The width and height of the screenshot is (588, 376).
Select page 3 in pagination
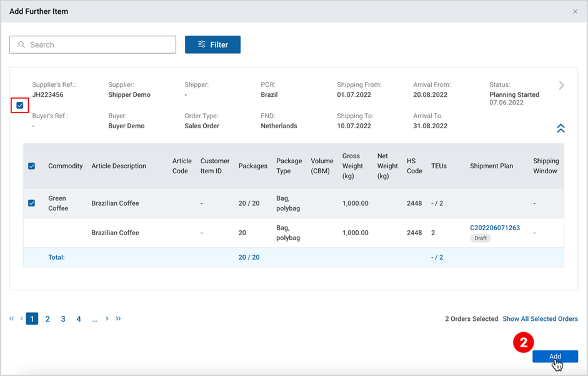pyautogui.click(x=63, y=319)
